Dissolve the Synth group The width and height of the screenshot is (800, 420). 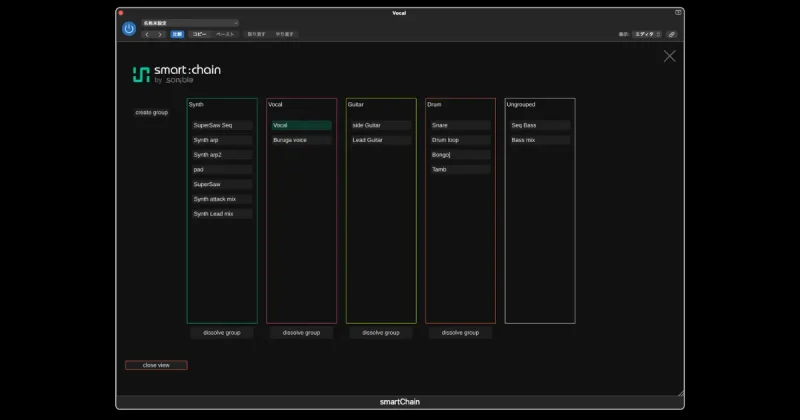221,333
